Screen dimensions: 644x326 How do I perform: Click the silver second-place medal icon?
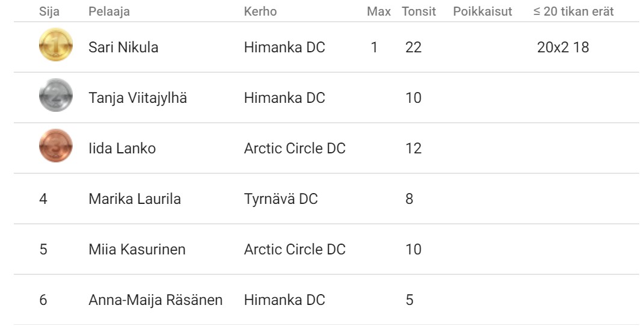(x=56, y=95)
